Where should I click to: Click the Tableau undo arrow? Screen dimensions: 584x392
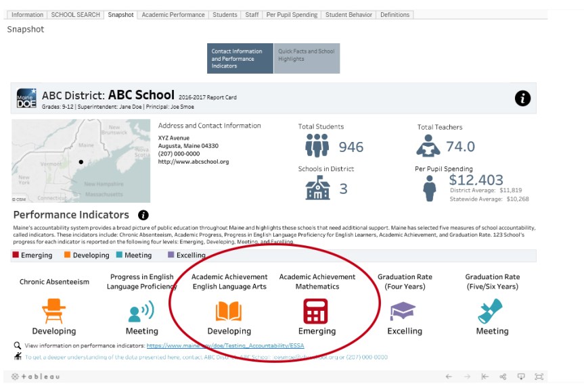(x=448, y=376)
